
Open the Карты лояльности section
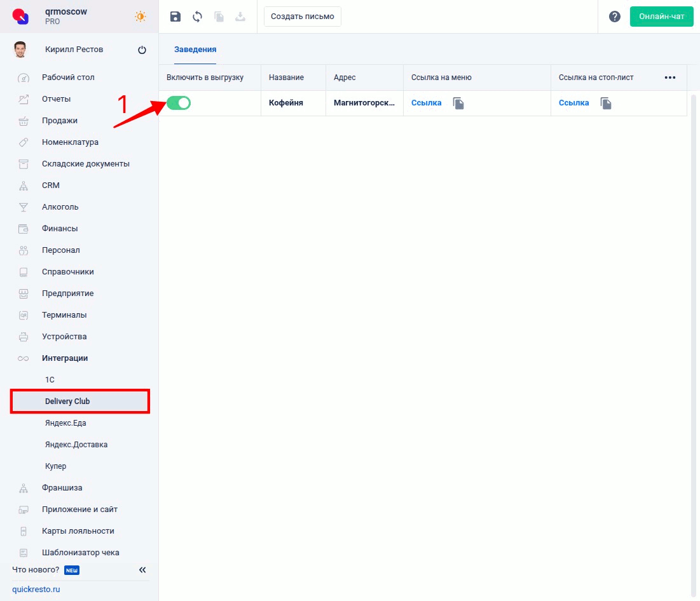click(x=78, y=531)
